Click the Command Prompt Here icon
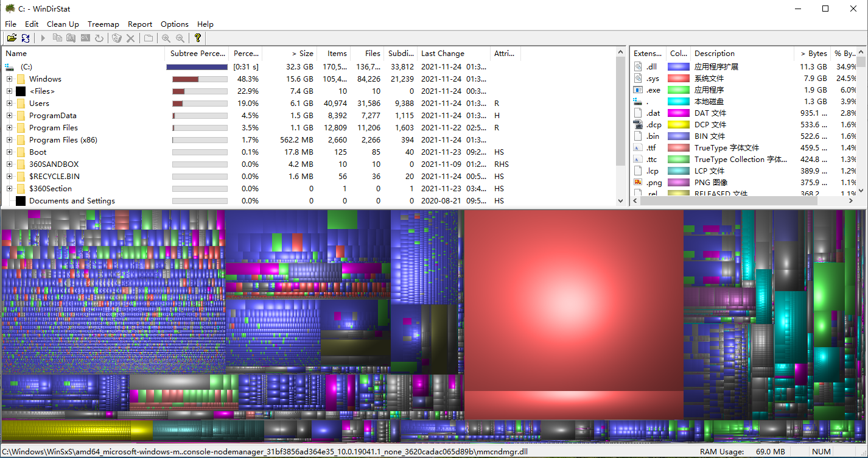The height and width of the screenshot is (458, 868). [85, 38]
